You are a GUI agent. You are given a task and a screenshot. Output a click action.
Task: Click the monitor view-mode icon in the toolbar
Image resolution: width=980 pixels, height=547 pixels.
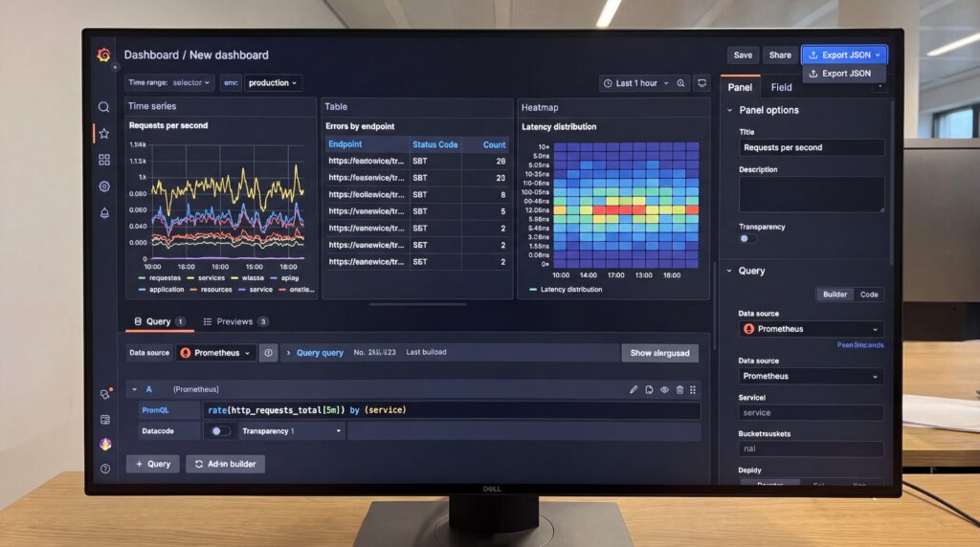click(x=702, y=83)
